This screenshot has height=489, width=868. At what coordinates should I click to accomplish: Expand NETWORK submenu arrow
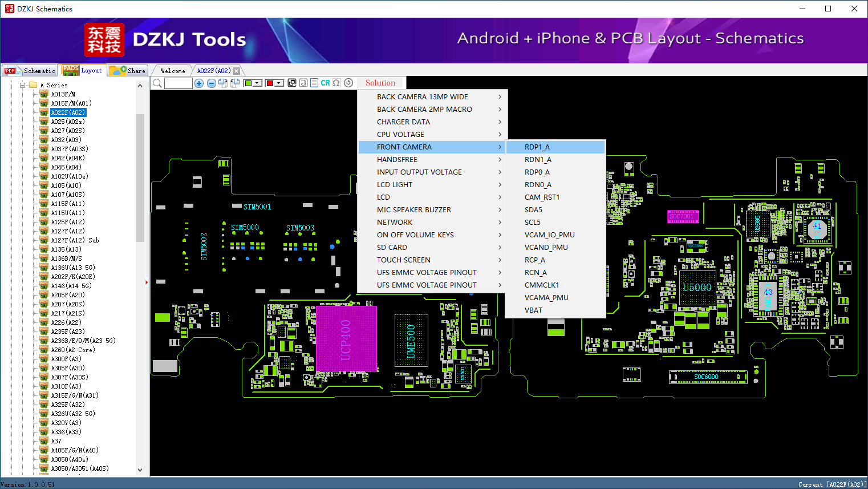(x=500, y=223)
